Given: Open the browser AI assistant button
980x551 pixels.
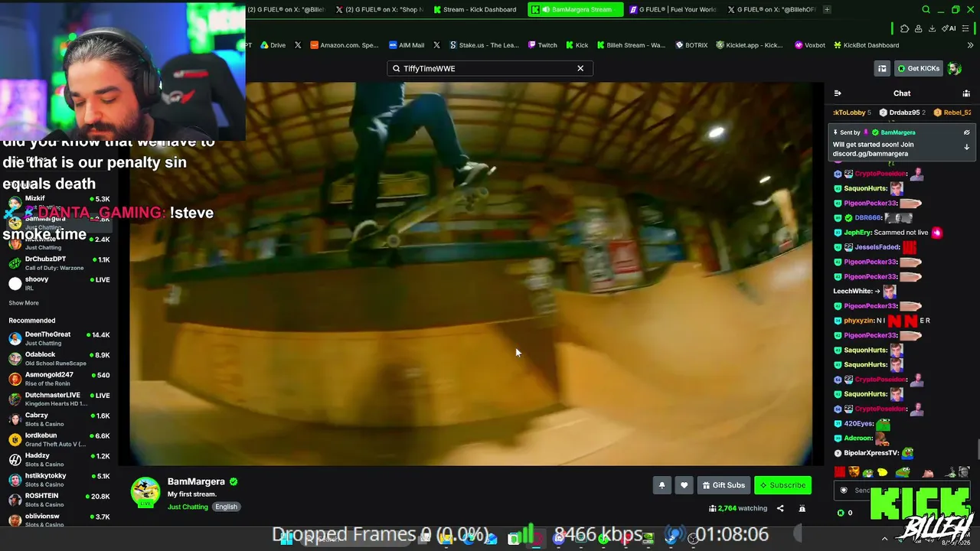Looking at the screenshot, I should pos(950,28).
